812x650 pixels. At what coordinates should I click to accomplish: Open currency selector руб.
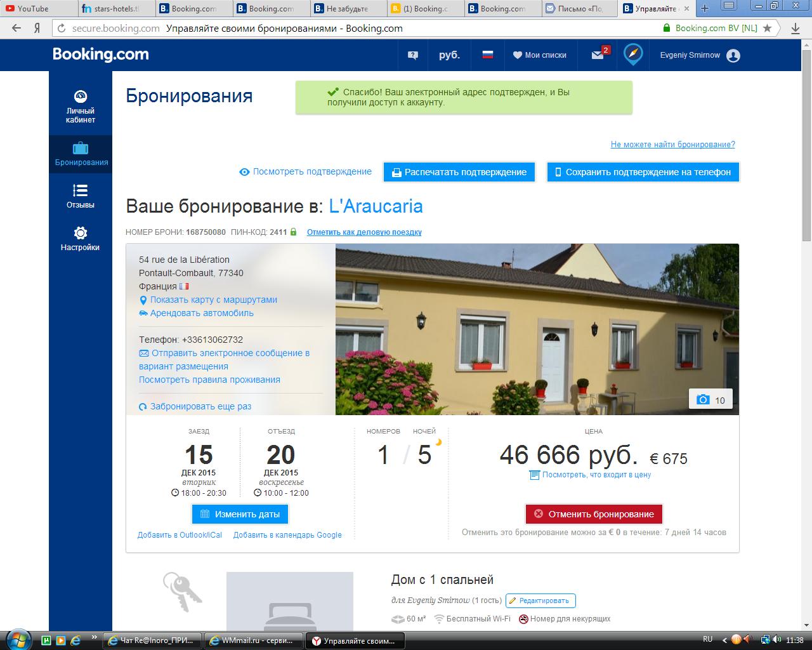[x=449, y=55]
